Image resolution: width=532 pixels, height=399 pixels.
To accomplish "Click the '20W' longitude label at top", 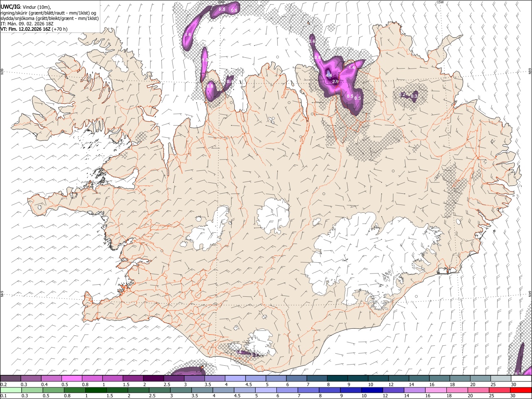I will point(221,2).
